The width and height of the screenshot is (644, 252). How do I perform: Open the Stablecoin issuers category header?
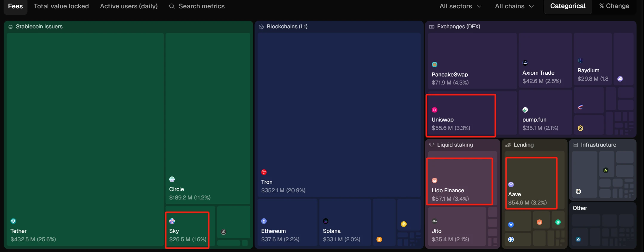pos(39,27)
